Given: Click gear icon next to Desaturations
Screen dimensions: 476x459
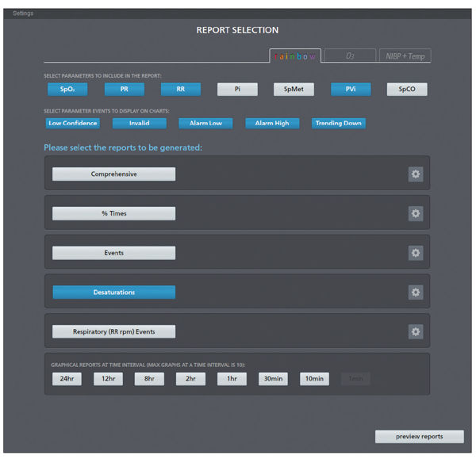Looking at the screenshot, I should (416, 293).
